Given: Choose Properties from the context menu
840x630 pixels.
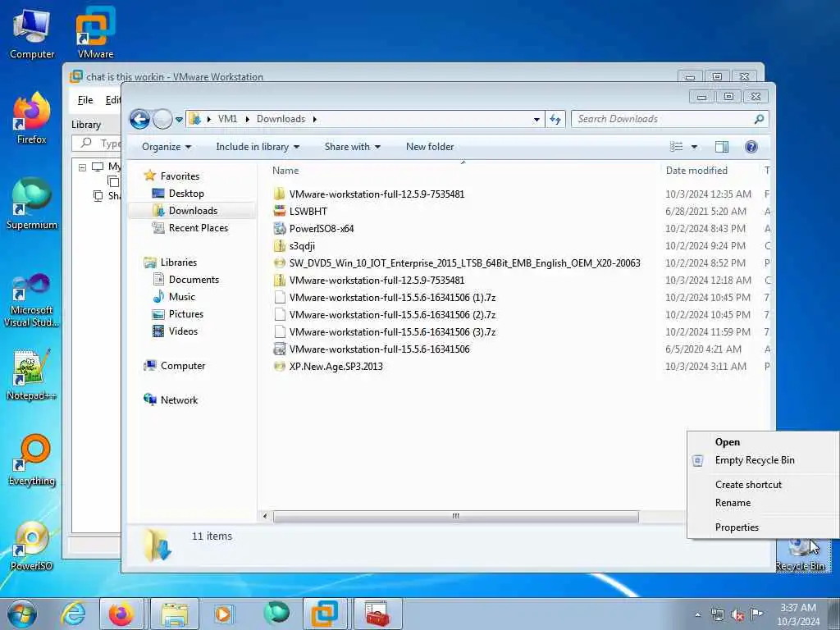Looking at the screenshot, I should 737,527.
